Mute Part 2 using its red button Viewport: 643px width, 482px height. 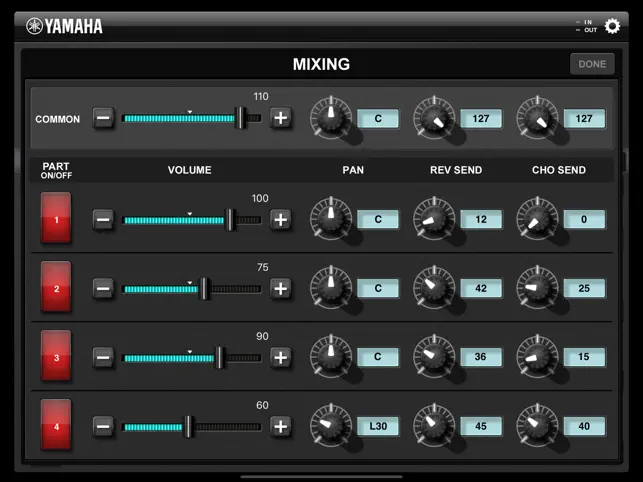click(x=56, y=288)
